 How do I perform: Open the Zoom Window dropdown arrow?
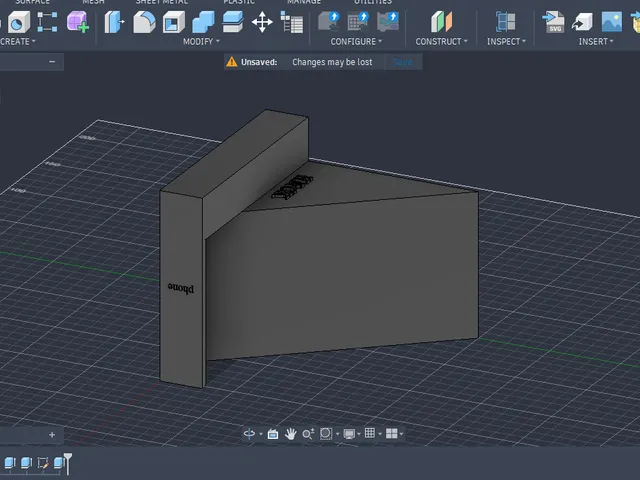[x=338, y=434]
